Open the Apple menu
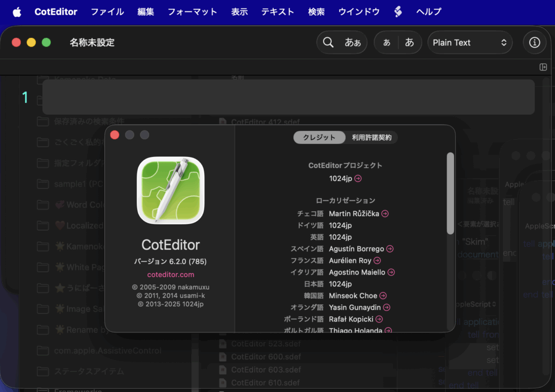555x392 pixels. click(x=17, y=11)
